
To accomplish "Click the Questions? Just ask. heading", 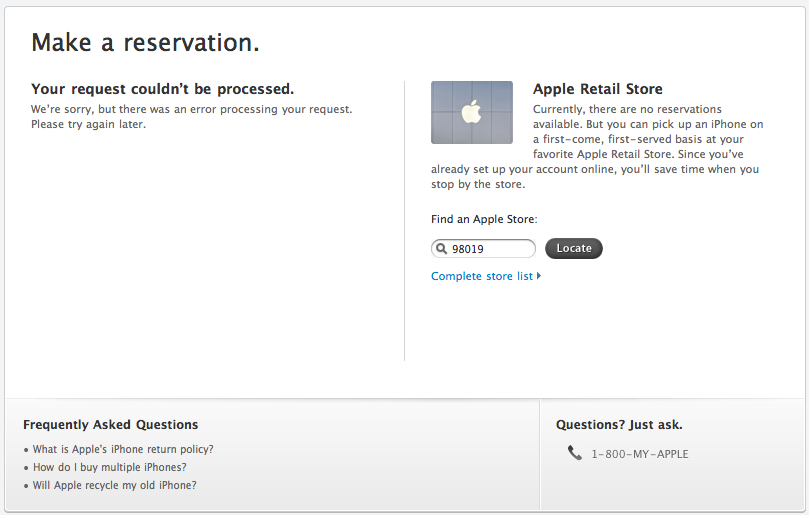I will (x=619, y=425).
